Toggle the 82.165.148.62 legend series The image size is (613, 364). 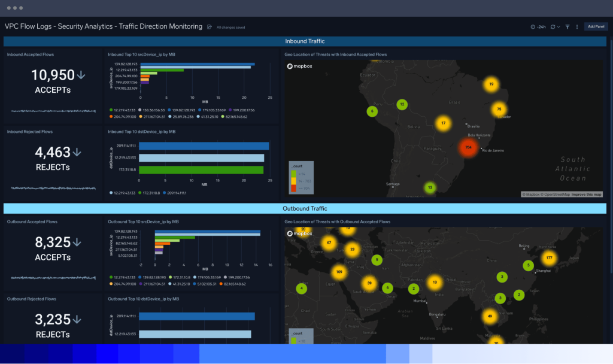pos(236,116)
